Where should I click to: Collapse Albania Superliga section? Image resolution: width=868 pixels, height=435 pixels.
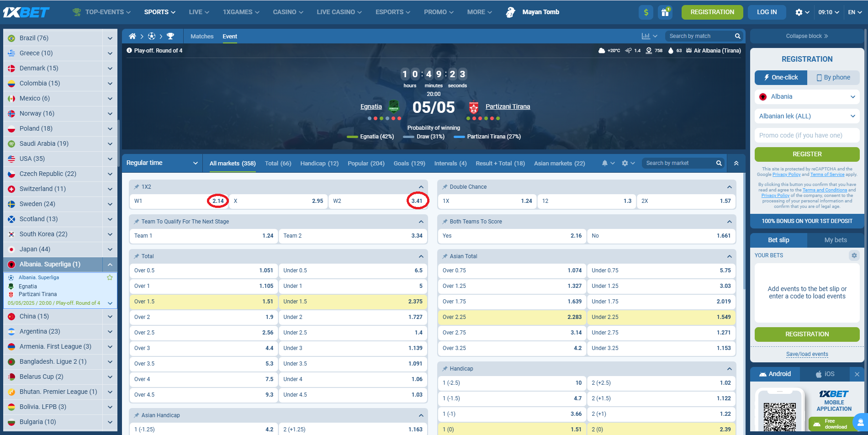(x=110, y=265)
